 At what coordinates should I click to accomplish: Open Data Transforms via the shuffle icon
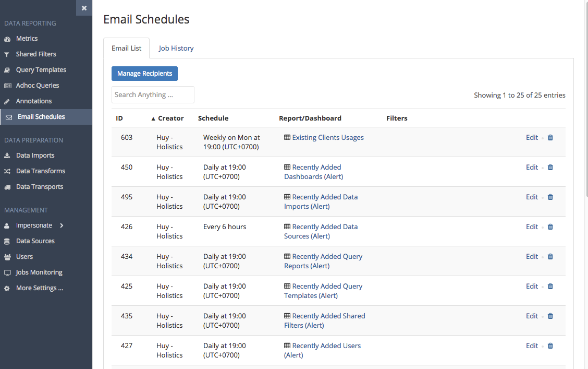pos(7,171)
